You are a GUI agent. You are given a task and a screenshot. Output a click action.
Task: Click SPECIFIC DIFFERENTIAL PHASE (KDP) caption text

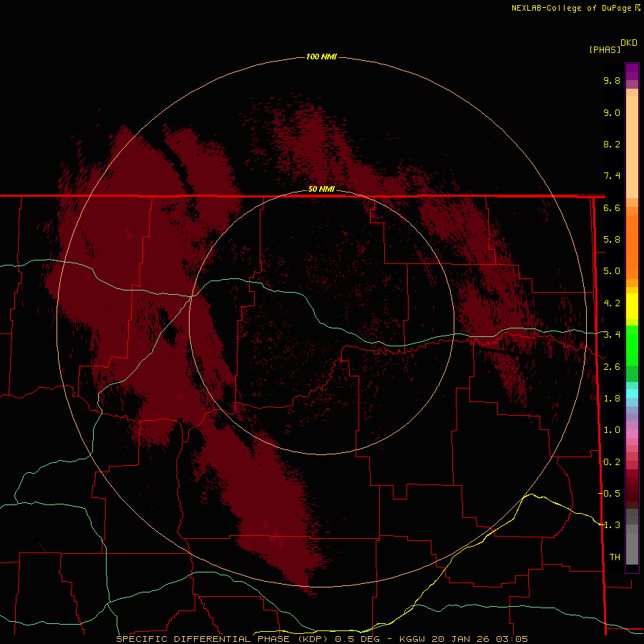[x=223, y=639]
